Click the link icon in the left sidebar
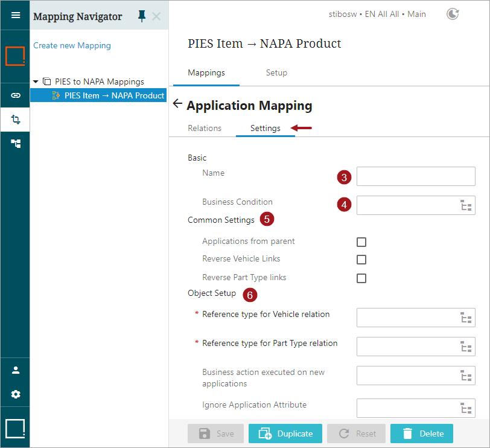Screen dimensions: 490x448 click(16, 95)
